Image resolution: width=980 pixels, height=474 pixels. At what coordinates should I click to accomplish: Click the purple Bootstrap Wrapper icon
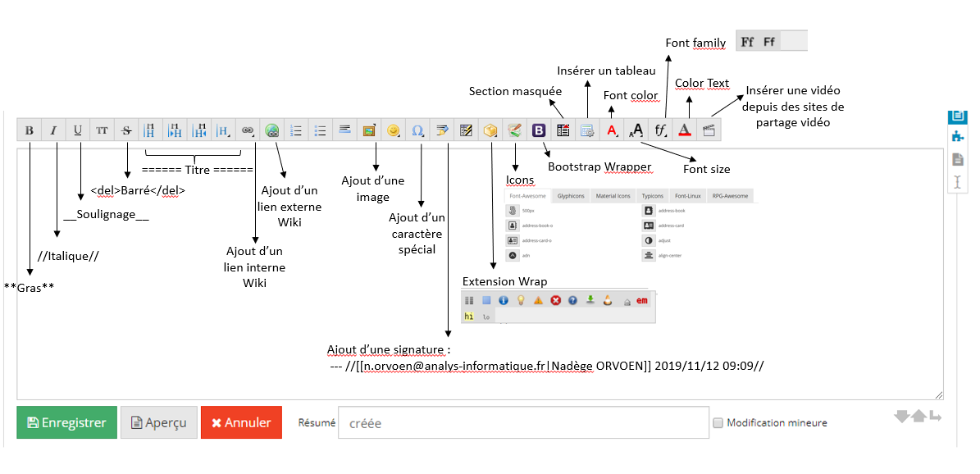click(539, 130)
